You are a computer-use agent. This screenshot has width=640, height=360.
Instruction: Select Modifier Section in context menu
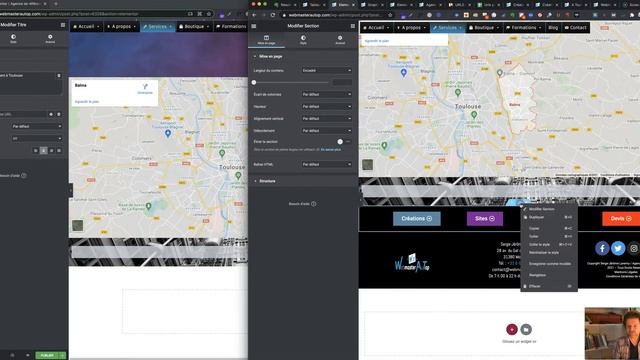(x=549, y=209)
